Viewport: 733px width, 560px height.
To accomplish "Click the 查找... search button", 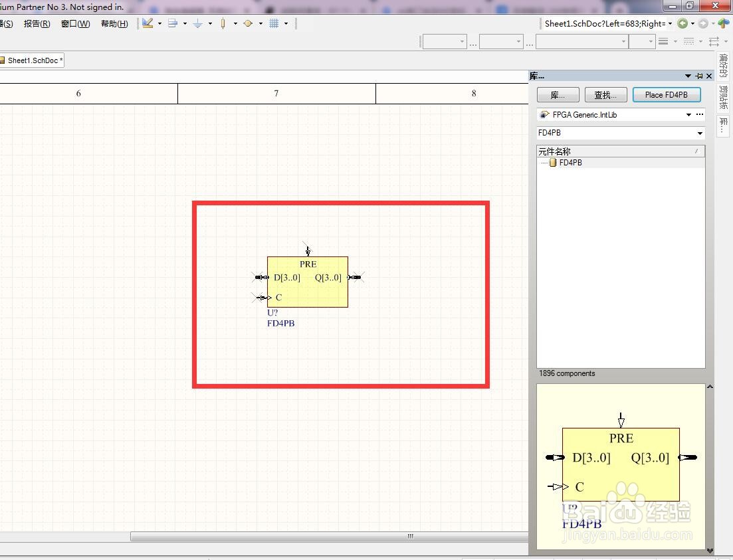I will click(x=605, y=95).
